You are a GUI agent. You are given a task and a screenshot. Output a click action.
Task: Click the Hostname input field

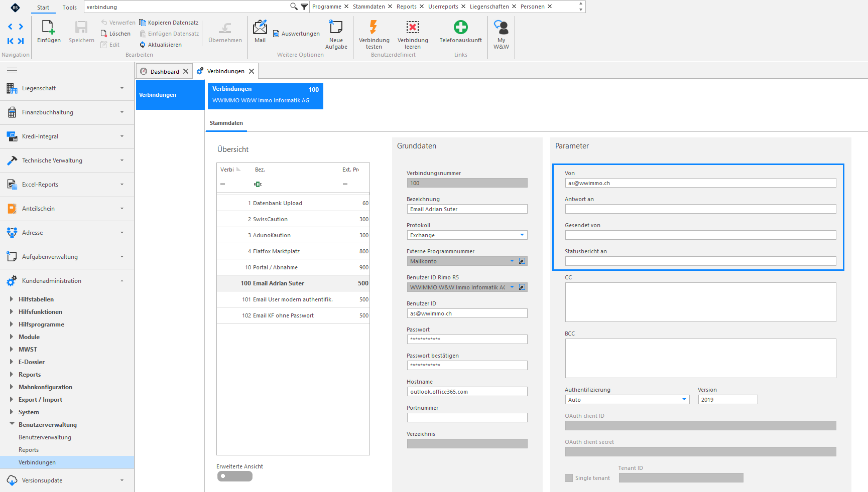(x=467, y=392)
